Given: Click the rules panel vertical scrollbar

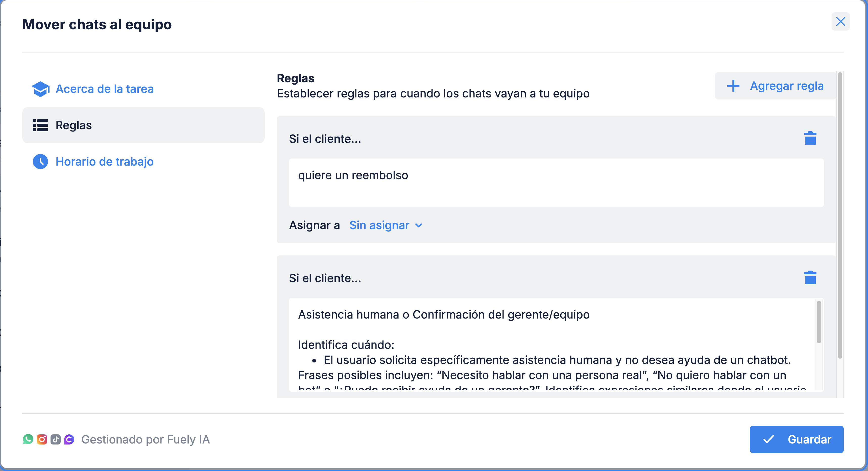Looking at the screenshot, I should click(x=840, y=216).
